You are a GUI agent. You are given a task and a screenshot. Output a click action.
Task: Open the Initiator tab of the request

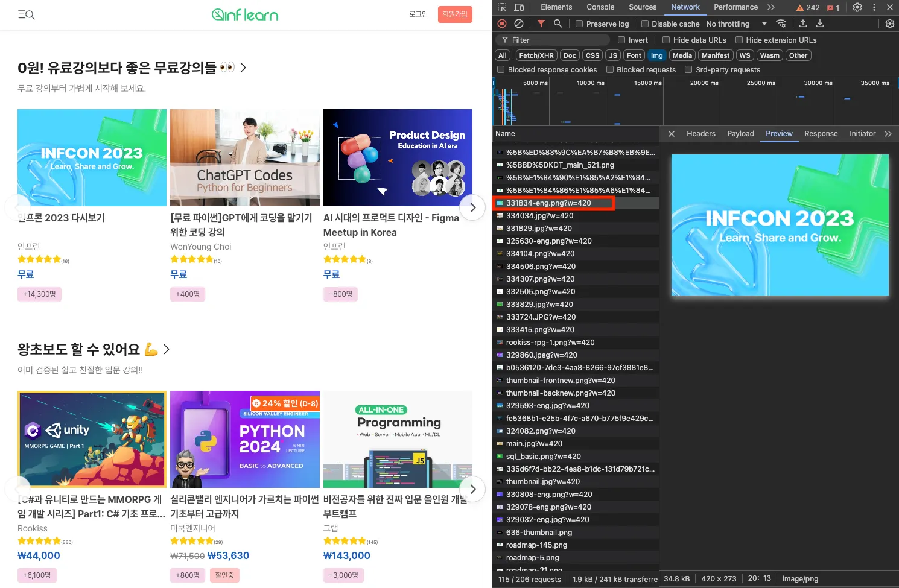coord(863,134)
